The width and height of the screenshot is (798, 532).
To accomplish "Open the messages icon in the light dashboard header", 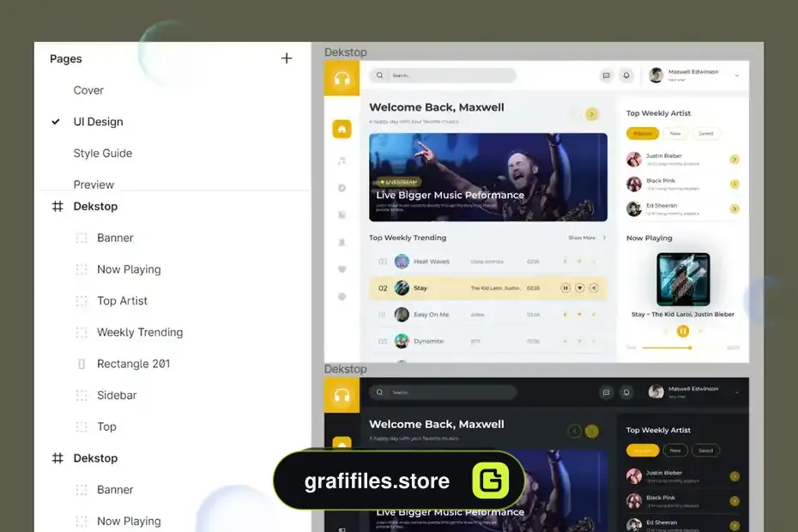I will (x=606, y=76).
